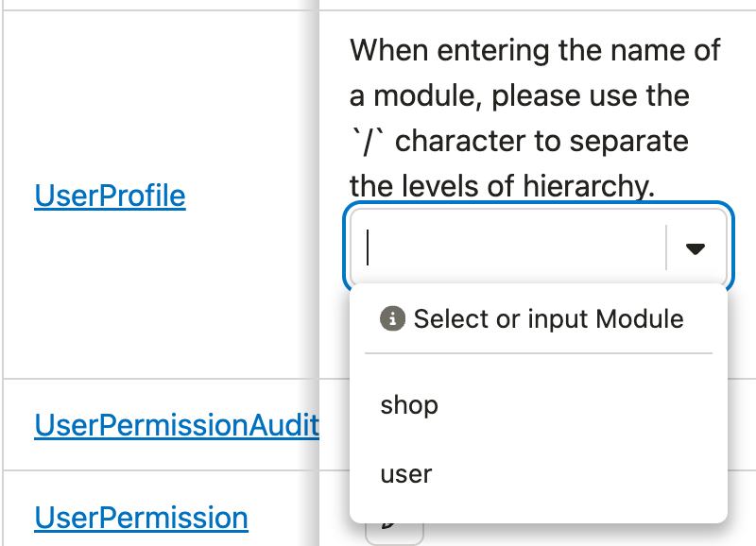
Task: Click the black caret arrow in the module combo box
Action: (696, 248)
